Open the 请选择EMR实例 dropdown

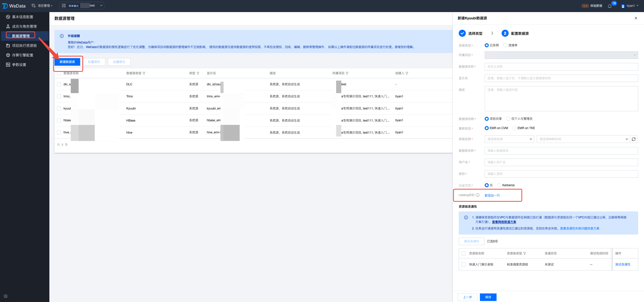(x=583, y=139)
